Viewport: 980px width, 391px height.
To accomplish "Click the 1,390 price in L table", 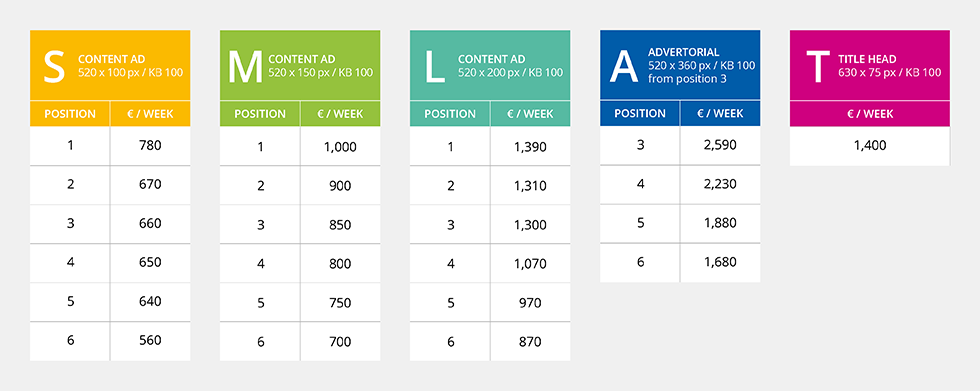I will click(x=531, y=147).
